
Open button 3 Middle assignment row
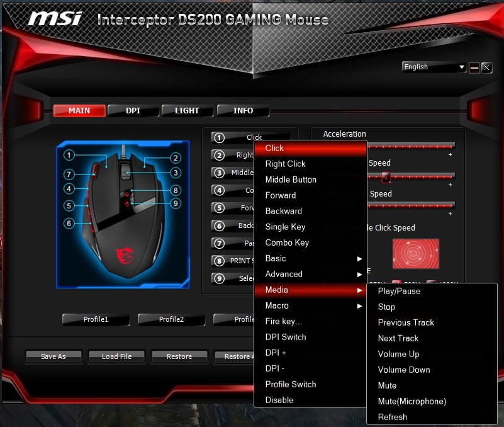coord(233,173)
